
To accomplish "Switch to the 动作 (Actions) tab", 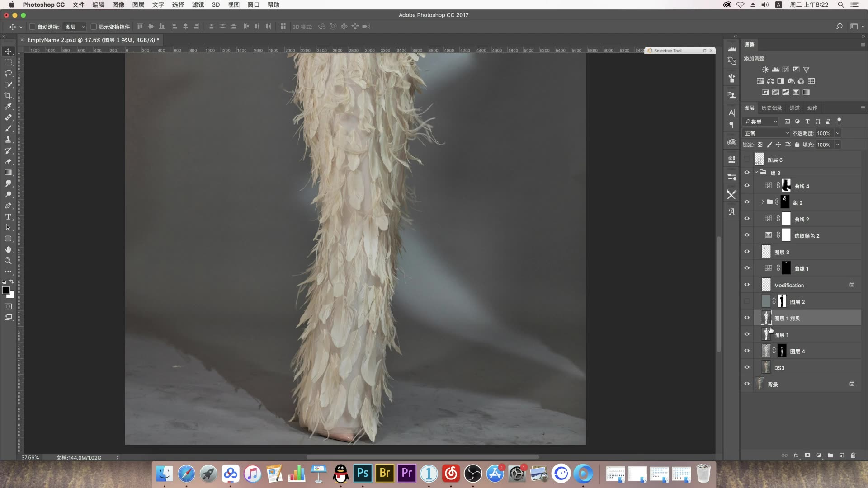I will pyautogui.click(x=812, y=108).
